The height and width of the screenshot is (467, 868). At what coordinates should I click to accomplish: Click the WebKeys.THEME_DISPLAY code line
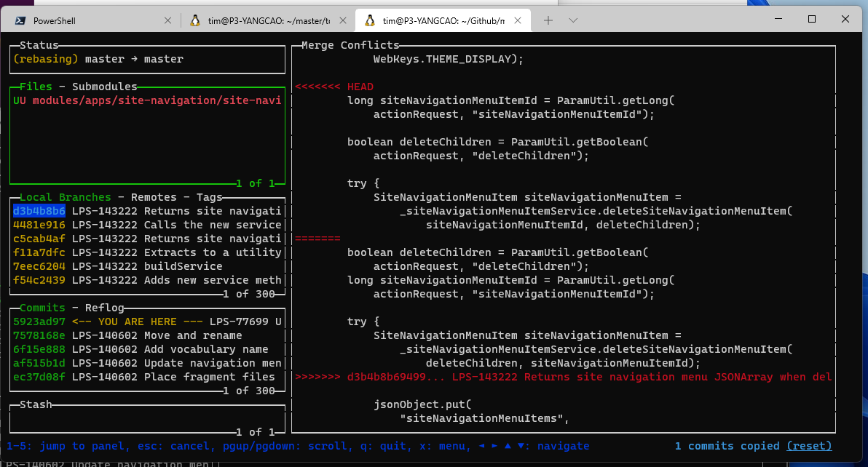(x=449, y=59)
